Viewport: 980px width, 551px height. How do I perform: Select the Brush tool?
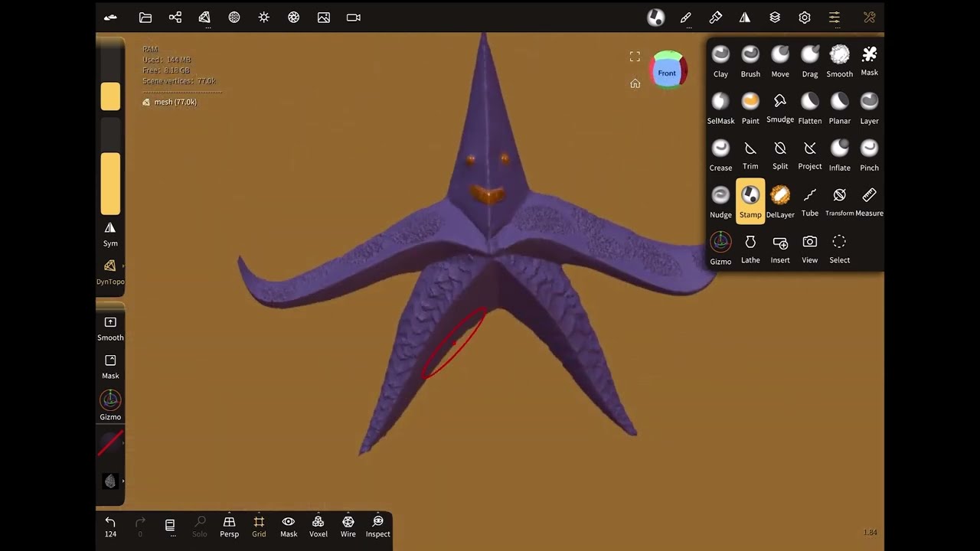[x=750, y=62]
